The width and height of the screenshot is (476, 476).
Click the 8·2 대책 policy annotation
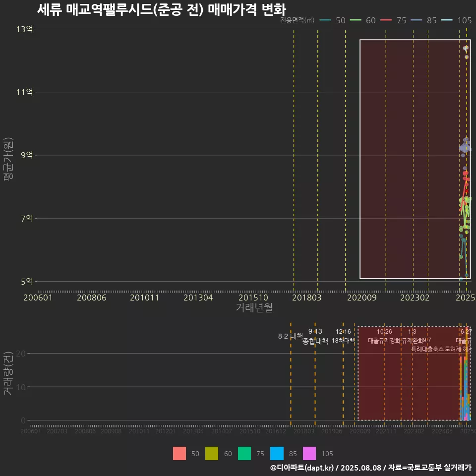(x=291, y=336)
